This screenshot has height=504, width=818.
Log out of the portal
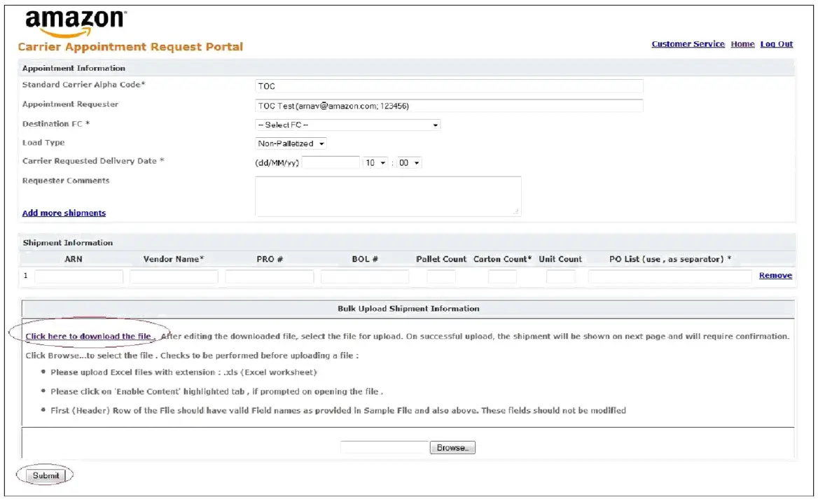coord(777,43)
